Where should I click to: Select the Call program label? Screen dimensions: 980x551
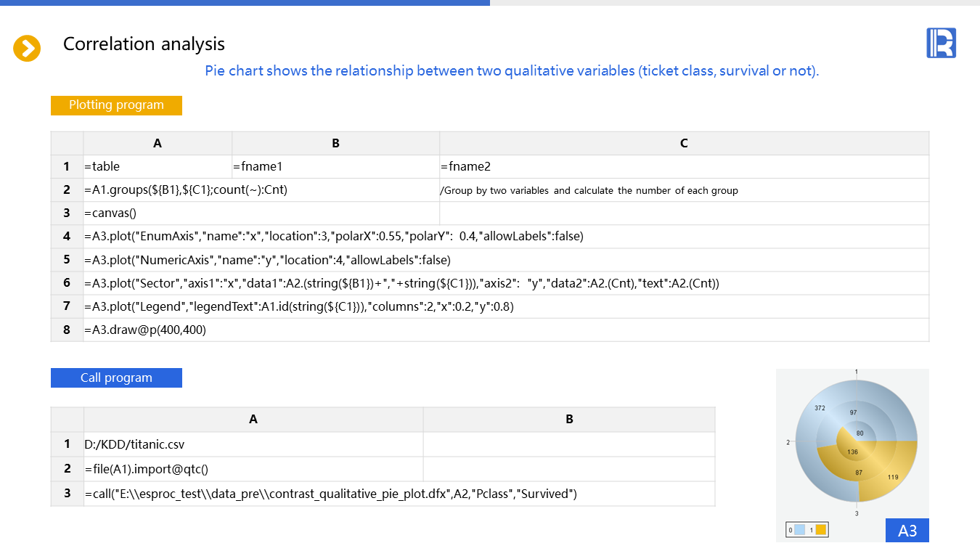(x=116, y=377)
